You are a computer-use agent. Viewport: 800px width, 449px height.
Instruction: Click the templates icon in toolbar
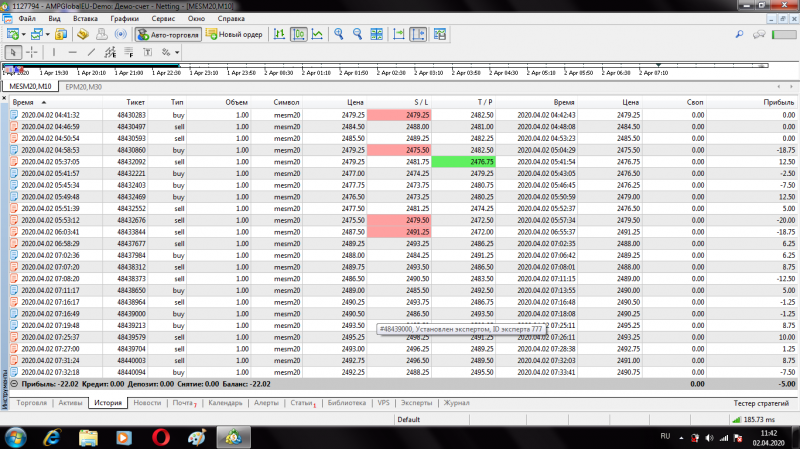(439, 34)
